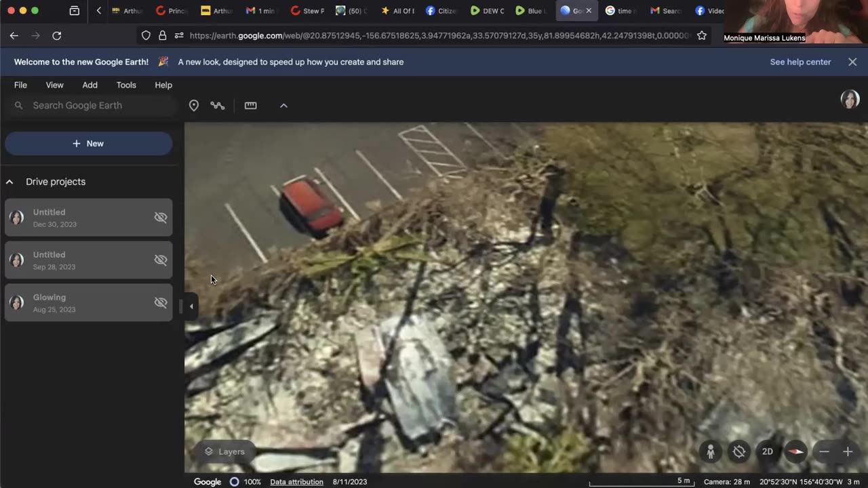Click the earth.google.com address bar URL

coord(439,35)
